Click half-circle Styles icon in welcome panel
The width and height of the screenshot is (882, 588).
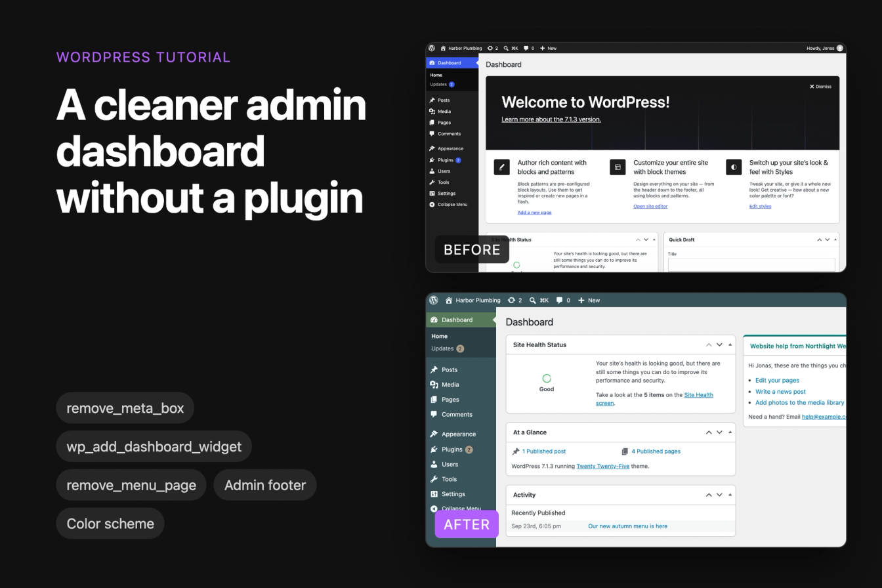tap(734, 167)
